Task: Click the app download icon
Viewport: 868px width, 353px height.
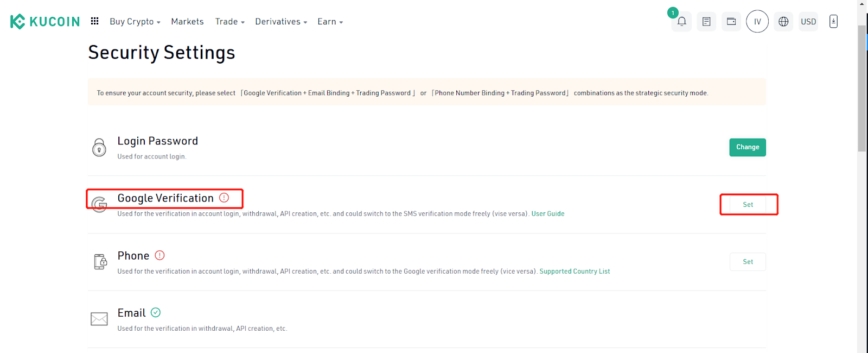Action: pos(833,22)
